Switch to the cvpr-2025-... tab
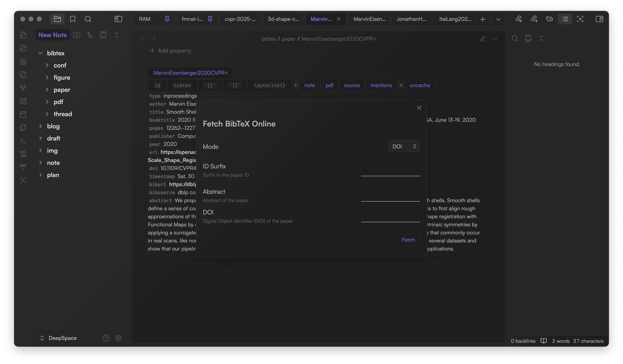This screenshot has width=623, height=364. point(240,19)
